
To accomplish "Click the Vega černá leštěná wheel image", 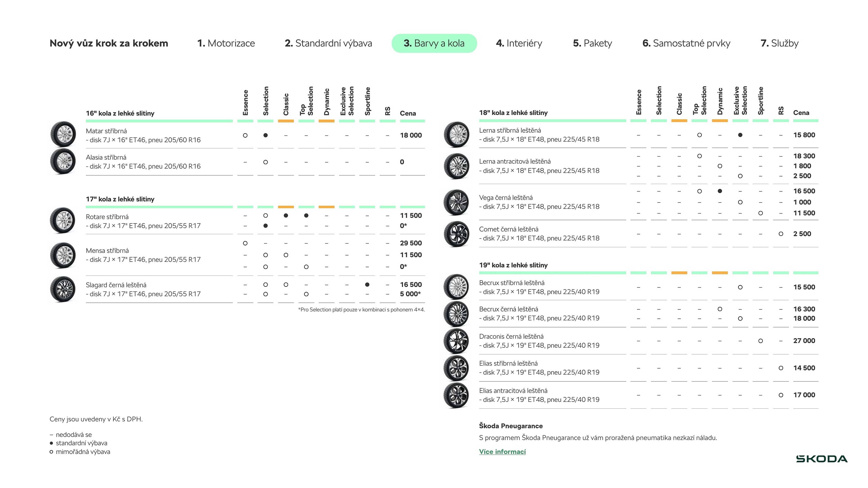I will coord(456,202).
